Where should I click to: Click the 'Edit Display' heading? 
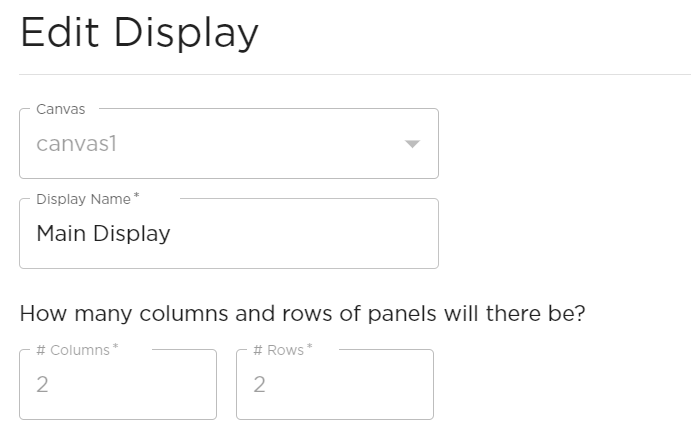pos(139,33)
